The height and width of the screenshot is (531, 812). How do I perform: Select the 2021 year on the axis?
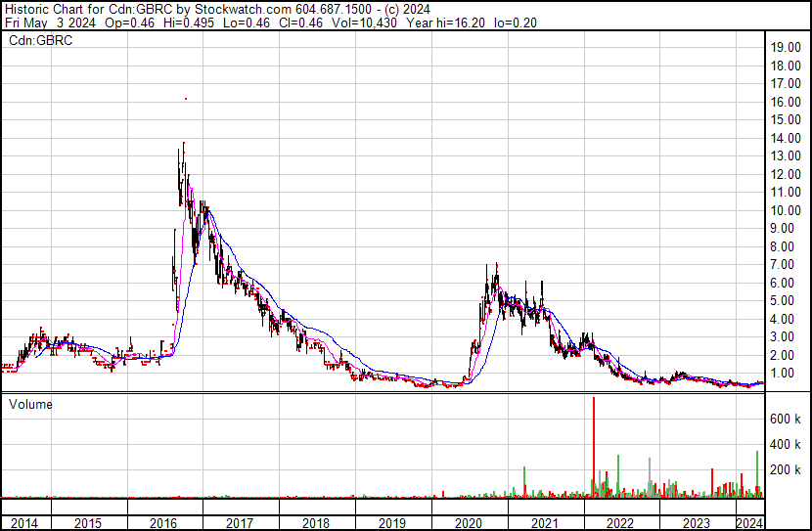(x=544, y=523)
